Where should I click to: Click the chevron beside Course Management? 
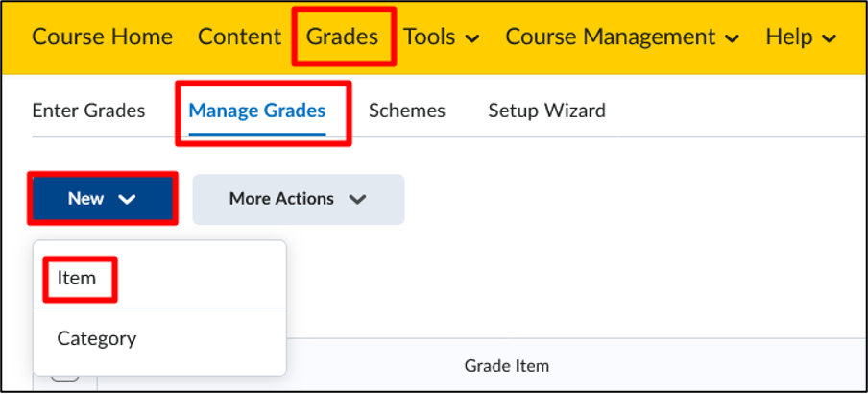[732, 38]
